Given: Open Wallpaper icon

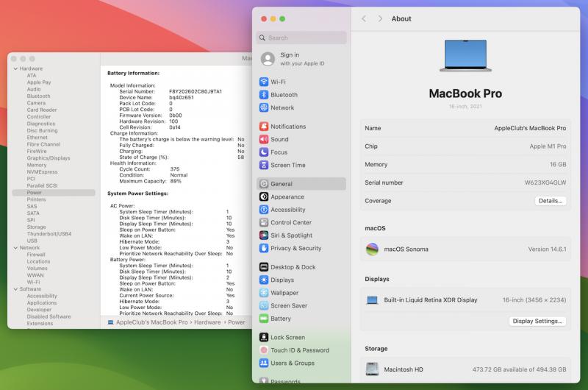Looking at the screenshot, I should click(264, 293).
